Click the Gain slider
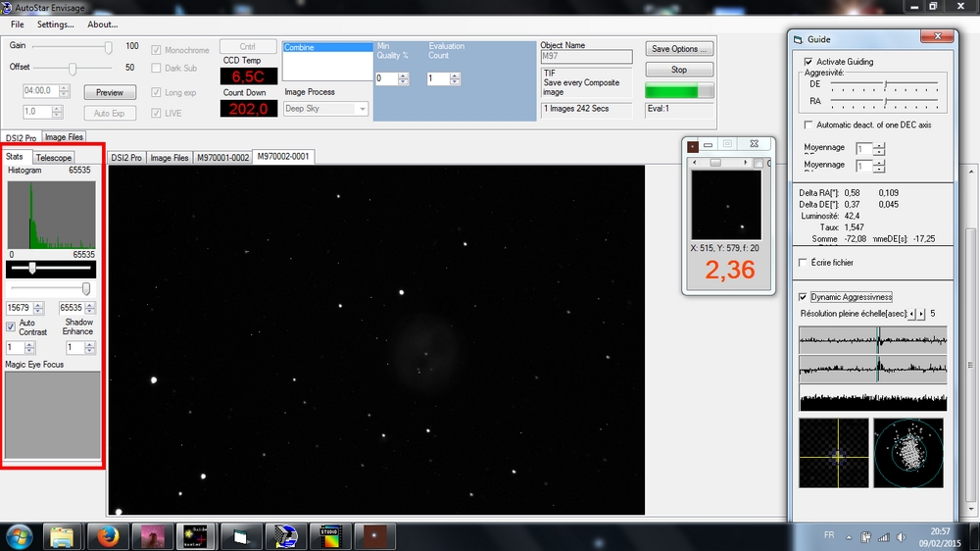 click(108, 47)
